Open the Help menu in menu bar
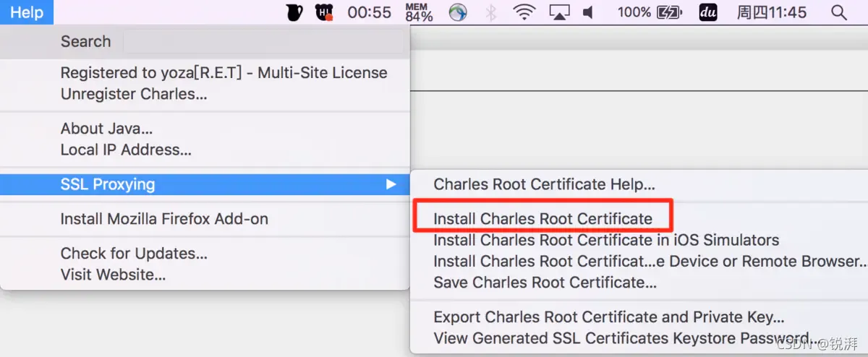Image resolution: width=868 pixels, height=357 pixels. coord(27,12)
